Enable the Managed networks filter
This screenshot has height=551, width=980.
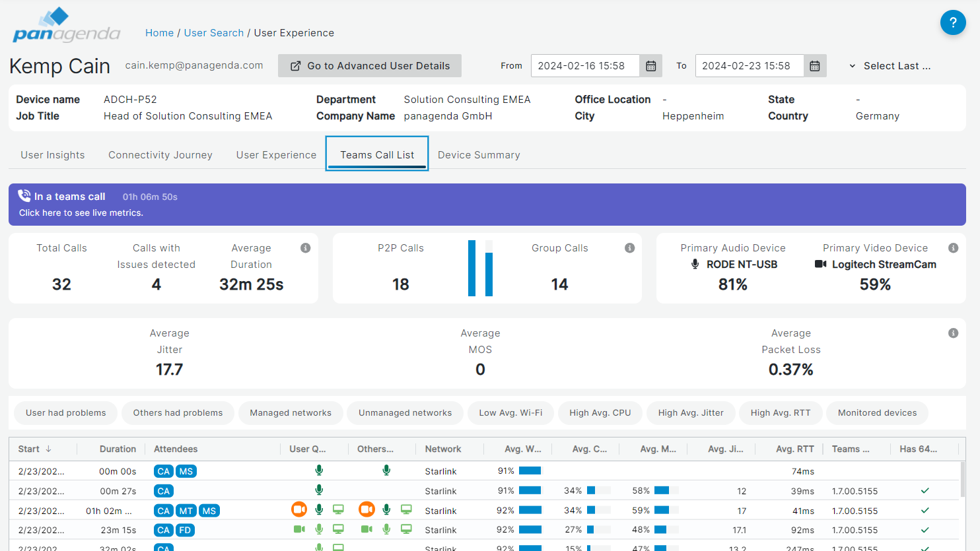291,413
